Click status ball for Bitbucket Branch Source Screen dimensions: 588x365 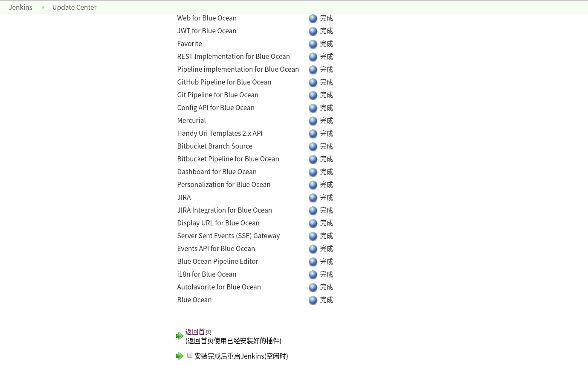(313, 146)
